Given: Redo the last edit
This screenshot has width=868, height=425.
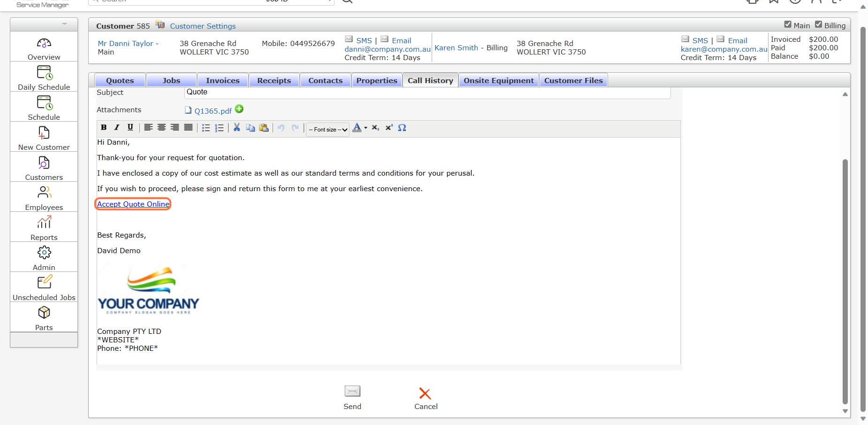Looking at the screenshot, I should pyautogui.click(x=295, y=128).
